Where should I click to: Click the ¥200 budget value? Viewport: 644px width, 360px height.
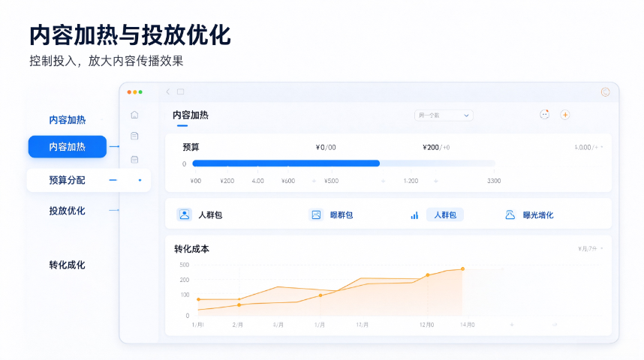pyautogui.click(x=436, y=147)
